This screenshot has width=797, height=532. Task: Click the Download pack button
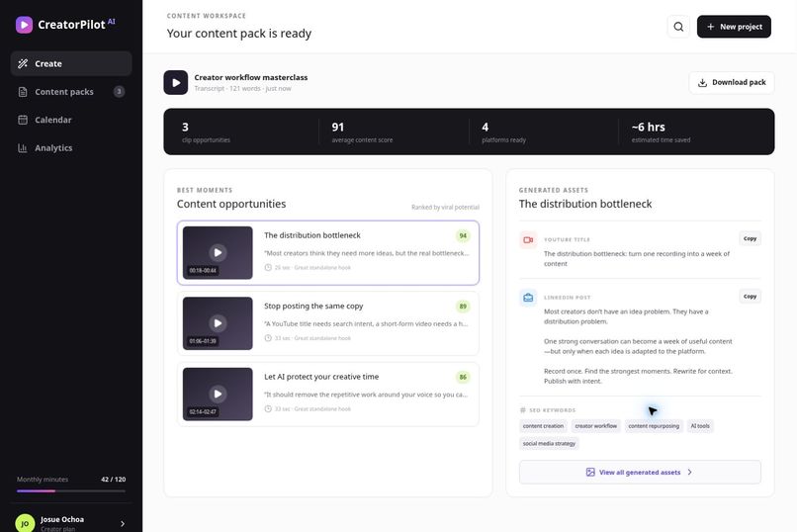[732, 82]
